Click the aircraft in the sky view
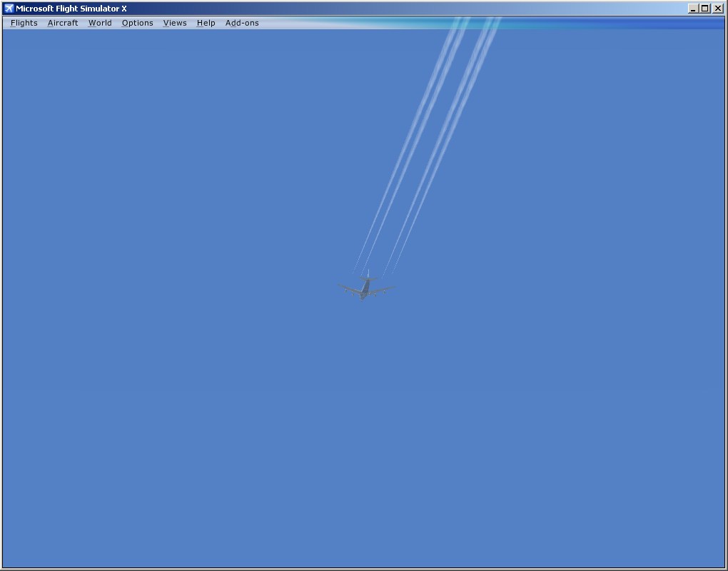Image resolution: width=728 pixels, height=571 pixels. [x=366, y=286]
